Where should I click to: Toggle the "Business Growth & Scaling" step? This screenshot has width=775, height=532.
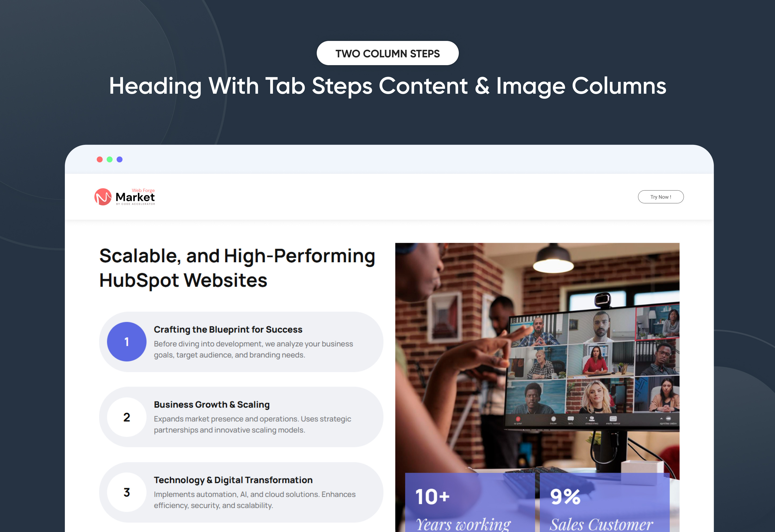(212, 405)
